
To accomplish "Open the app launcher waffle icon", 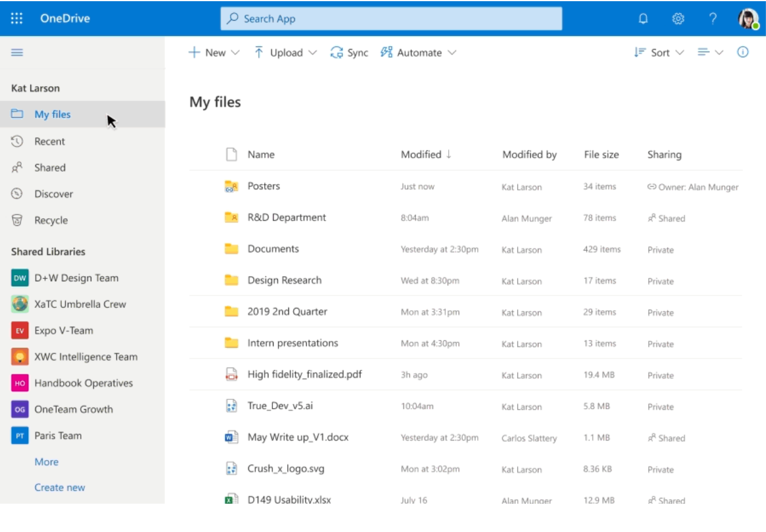I will pyautogui.click(x=17, y=18).
